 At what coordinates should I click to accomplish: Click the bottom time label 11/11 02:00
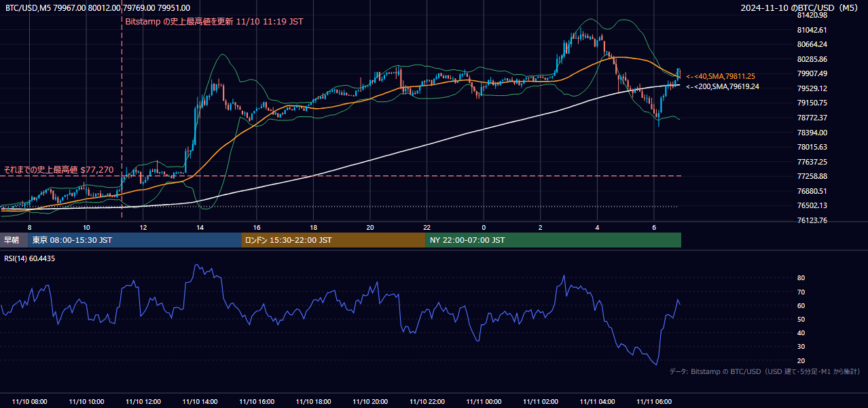click(x=541, y=402)
